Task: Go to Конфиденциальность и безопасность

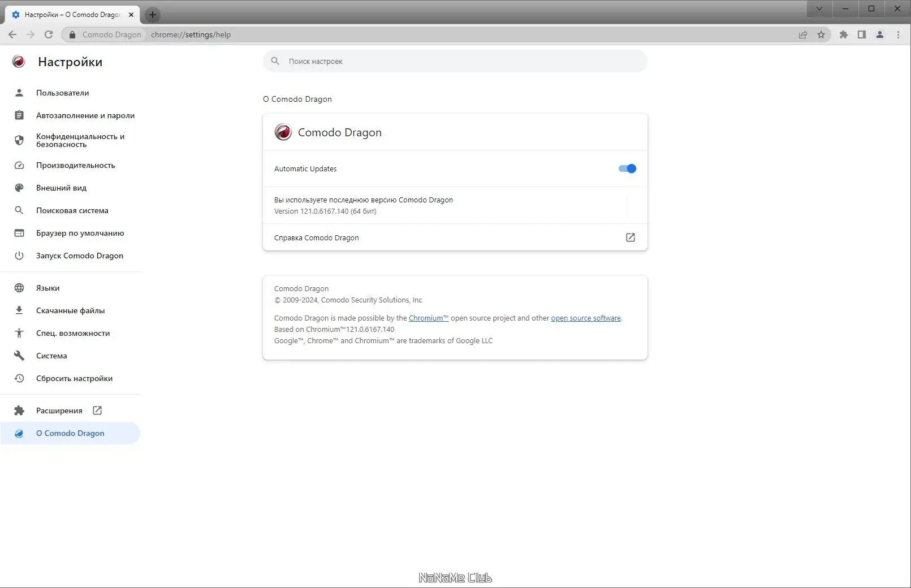Action: 70,140
